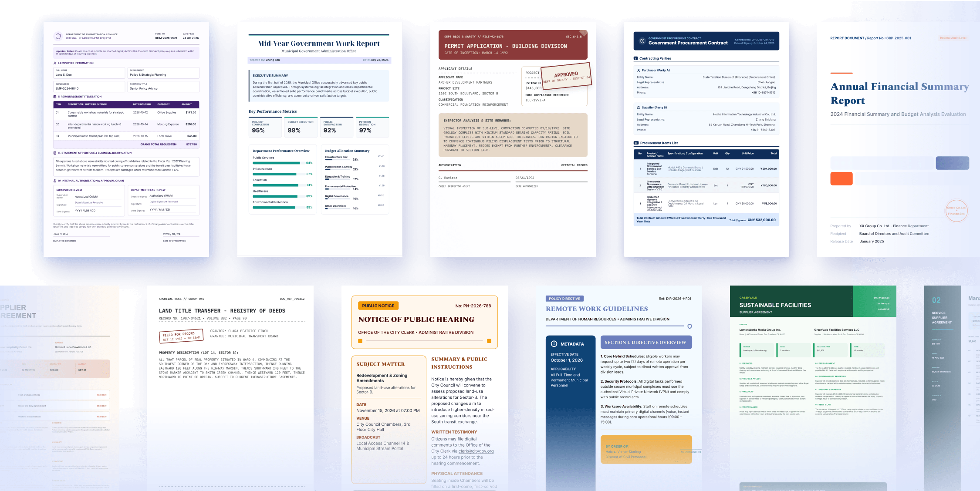Click person icon beside Employee Information heading

click(55, 63)
